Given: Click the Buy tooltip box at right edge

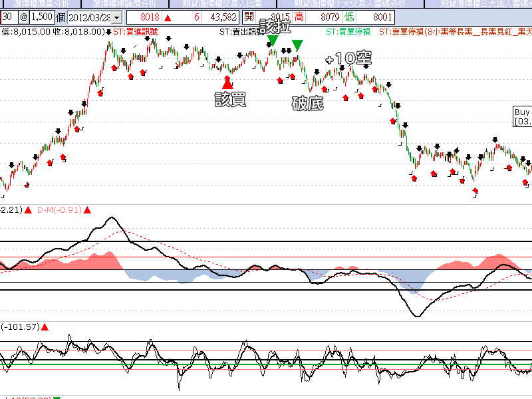Looking at the screenshot, I should [522, 117].
